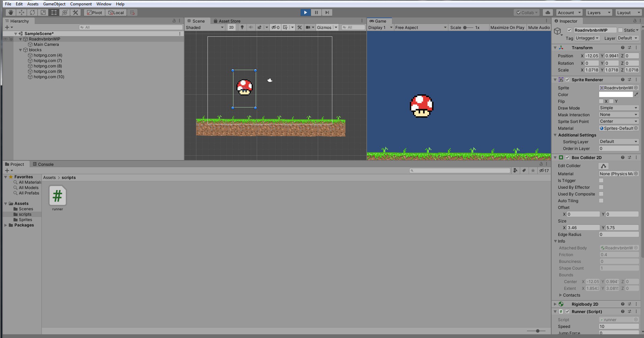The image size is (644, 338).
Task: Toggle grid snapping icon in toolbar
Action: click(x=133, y=12)
